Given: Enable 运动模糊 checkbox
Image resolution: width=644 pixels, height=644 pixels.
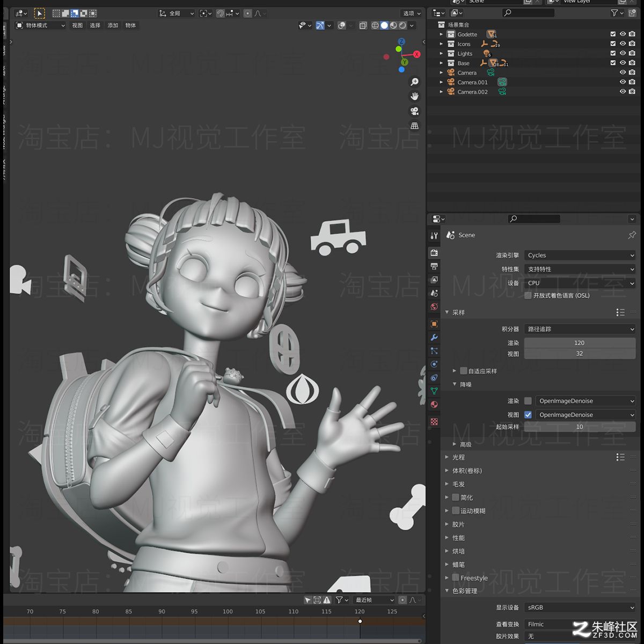Looking at the screenshot, I should [x=456, y=511].
